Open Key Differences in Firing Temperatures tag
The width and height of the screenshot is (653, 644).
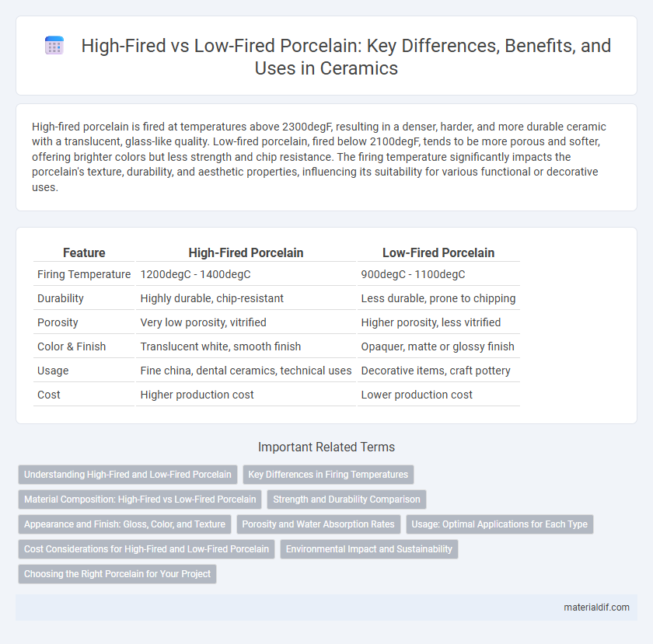(x=328, y=475)
